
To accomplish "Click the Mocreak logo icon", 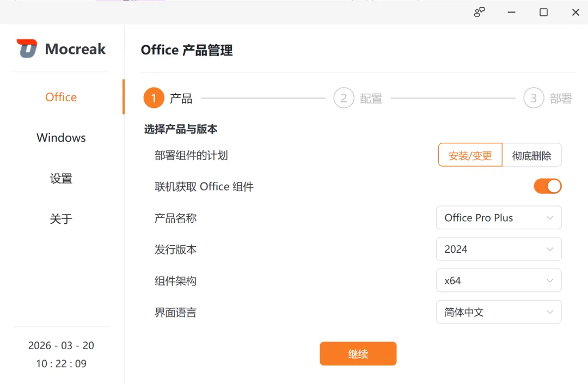I will 27,49.
